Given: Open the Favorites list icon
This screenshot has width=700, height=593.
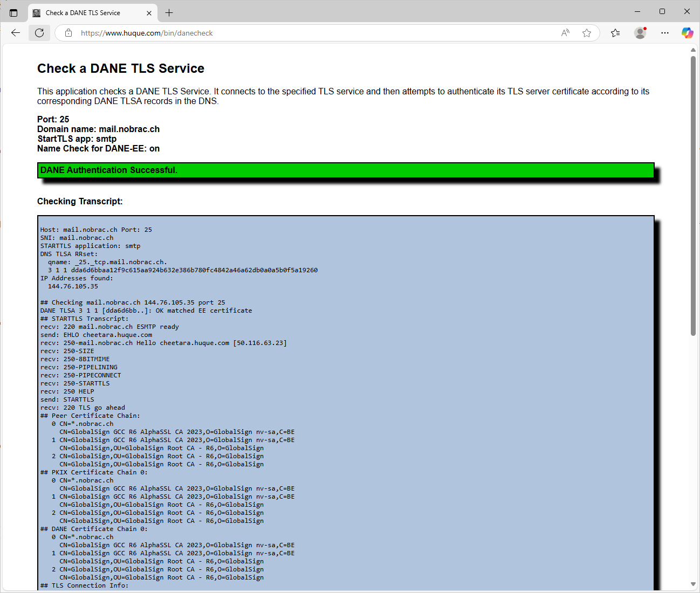Looking at the screenshot, I should [615, 33].
